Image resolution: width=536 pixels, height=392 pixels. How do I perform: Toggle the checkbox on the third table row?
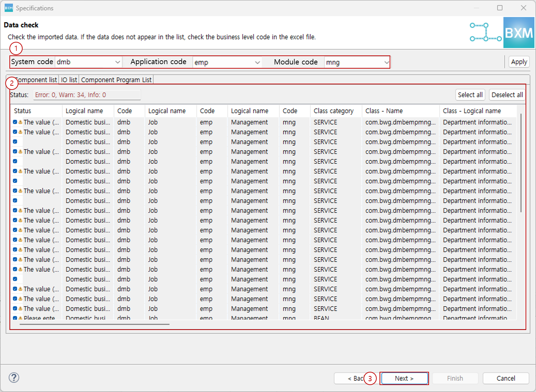coord(15,141)
